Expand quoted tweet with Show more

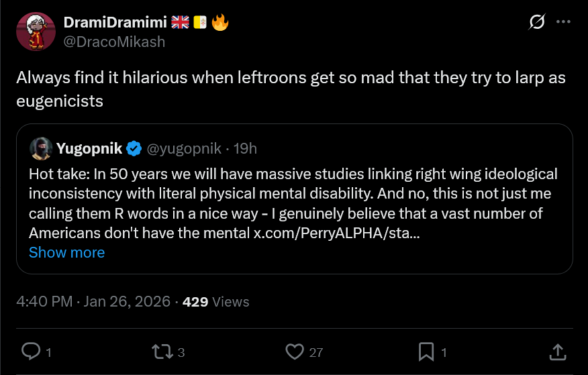[66, 253]
